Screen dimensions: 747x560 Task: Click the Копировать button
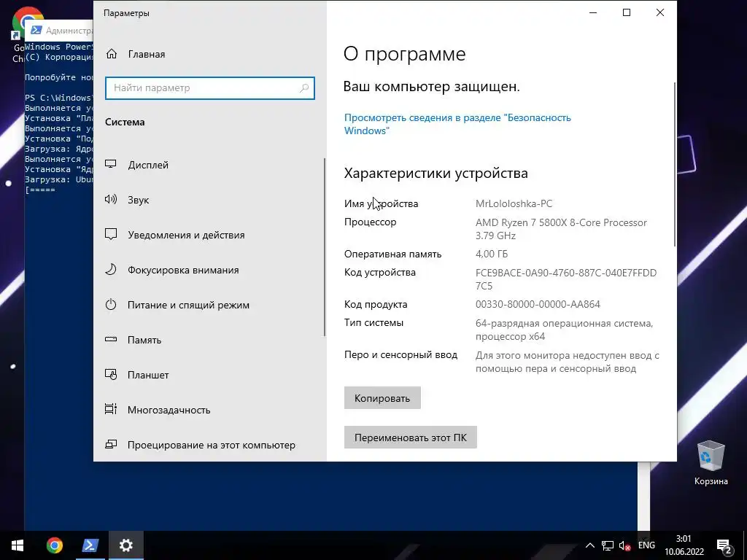[382, 398]
